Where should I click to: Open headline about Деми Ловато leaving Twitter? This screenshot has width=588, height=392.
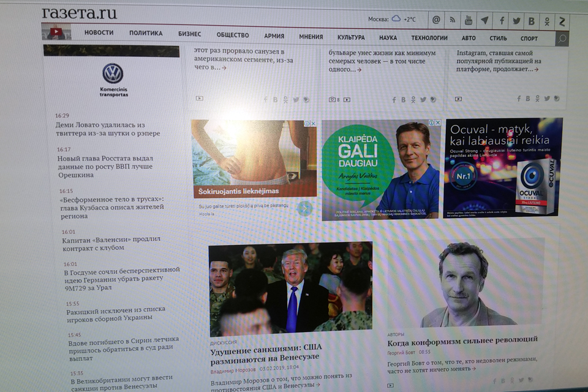[x=107, y=129]
